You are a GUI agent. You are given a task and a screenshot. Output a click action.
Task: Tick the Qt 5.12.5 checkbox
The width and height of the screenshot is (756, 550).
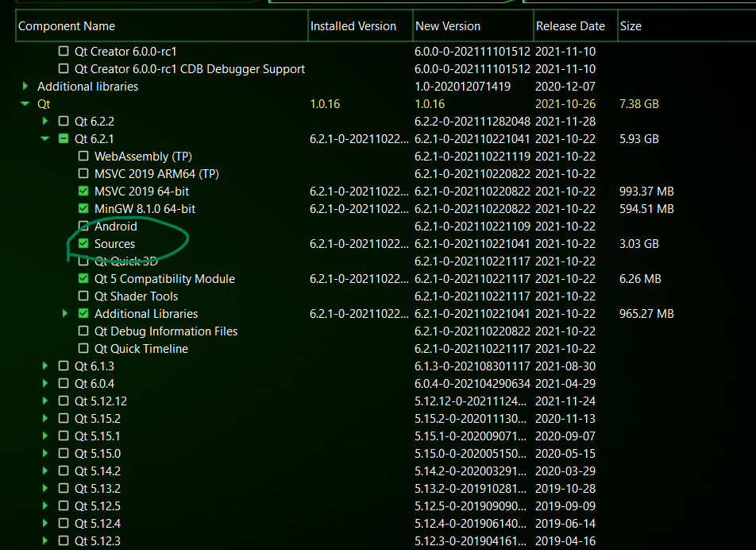coord(64,505)
